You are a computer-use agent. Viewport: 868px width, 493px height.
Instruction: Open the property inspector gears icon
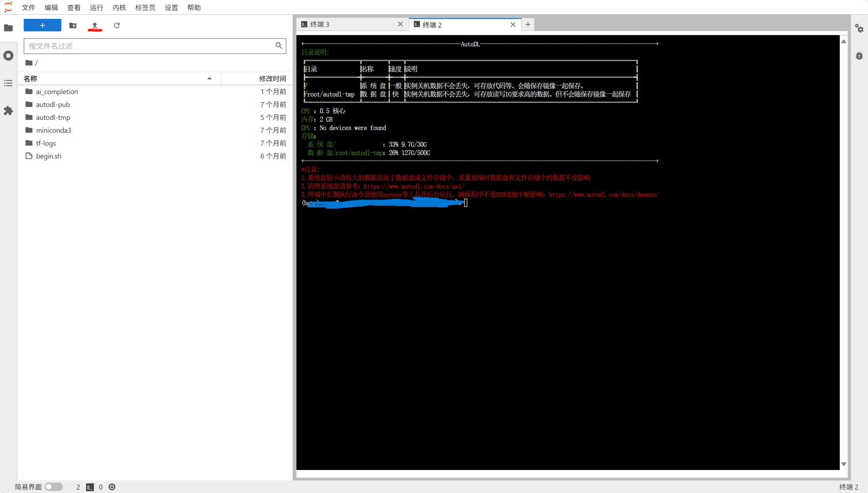[859, 28]
